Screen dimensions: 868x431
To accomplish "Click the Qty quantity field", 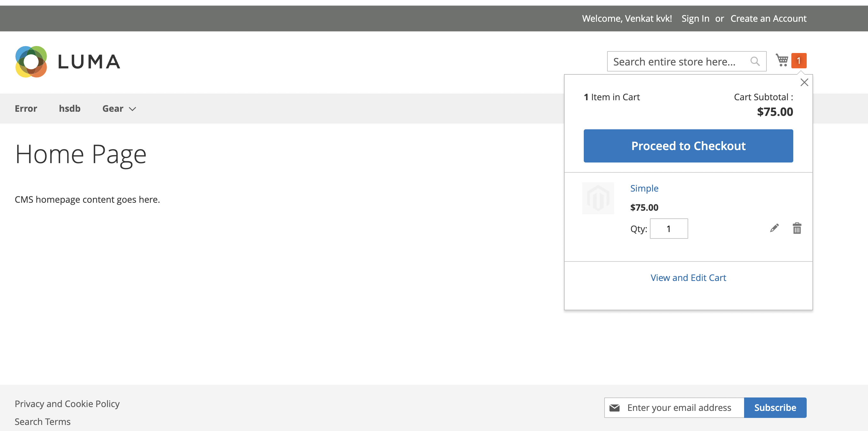I will coord(669,228).
